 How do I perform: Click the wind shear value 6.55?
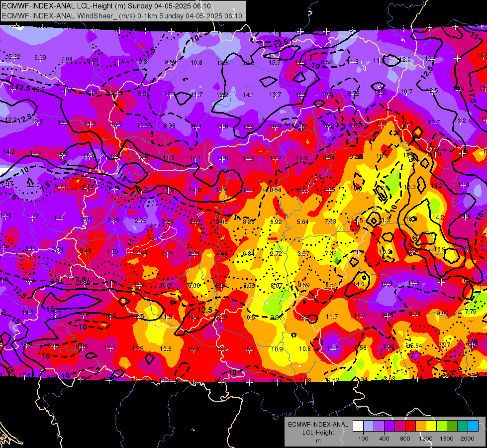tap(329, 189)
